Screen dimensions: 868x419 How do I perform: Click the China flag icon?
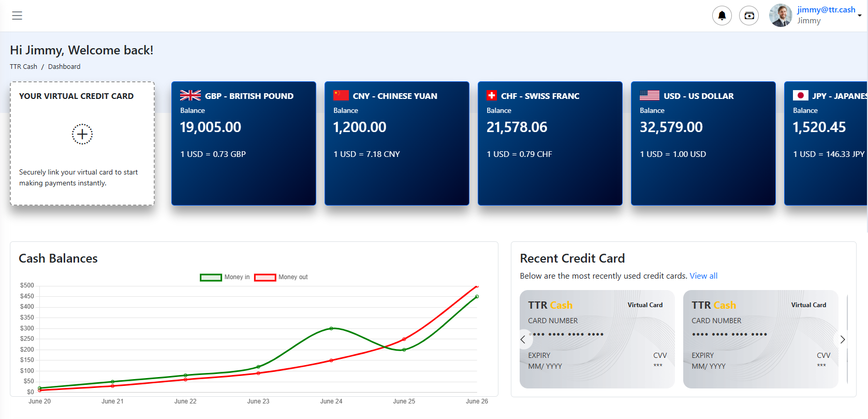tap(341, 95)
